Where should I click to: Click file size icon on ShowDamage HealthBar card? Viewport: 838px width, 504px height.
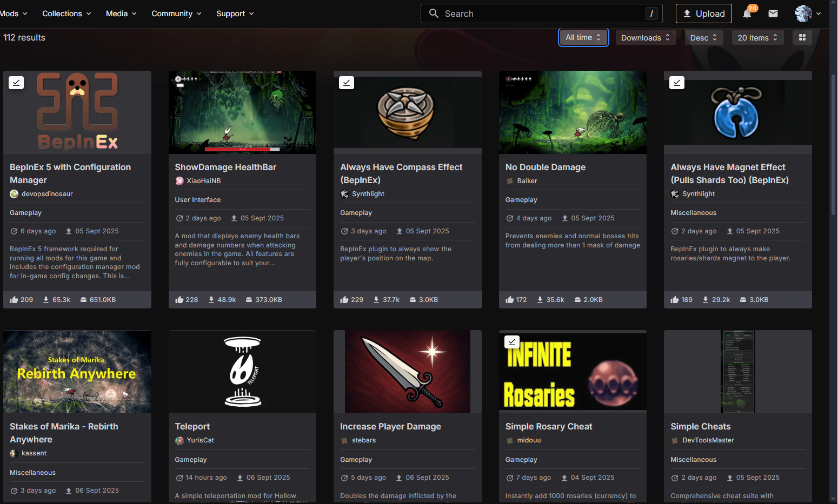249,300
